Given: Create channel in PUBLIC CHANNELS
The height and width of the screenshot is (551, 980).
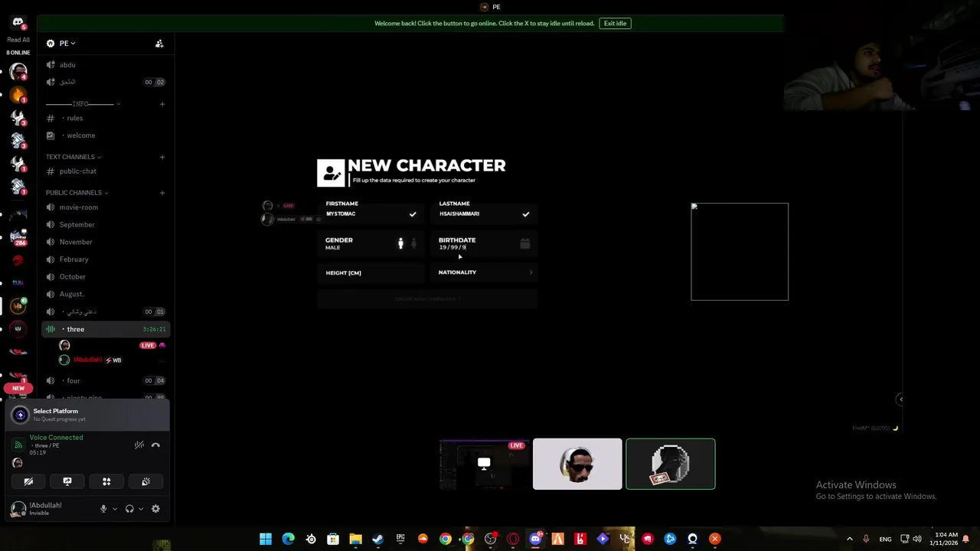Looking at the screenshot, I should pyautogui.click(x=162, y=193).
